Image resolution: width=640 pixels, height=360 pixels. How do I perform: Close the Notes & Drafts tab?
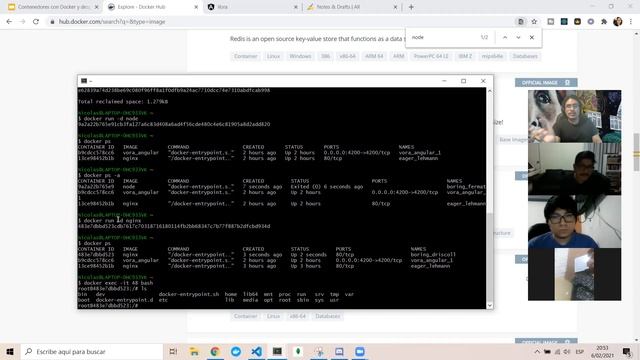[395, 7]
